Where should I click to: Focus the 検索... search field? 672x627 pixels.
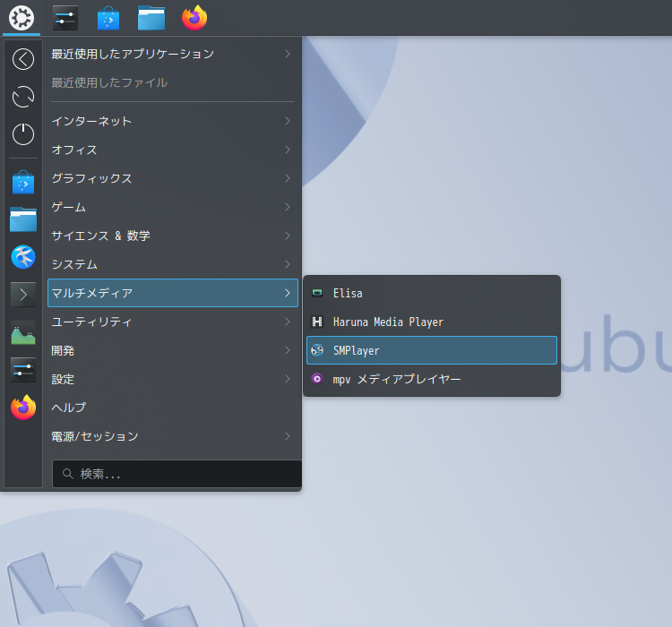tap(177, 474)
